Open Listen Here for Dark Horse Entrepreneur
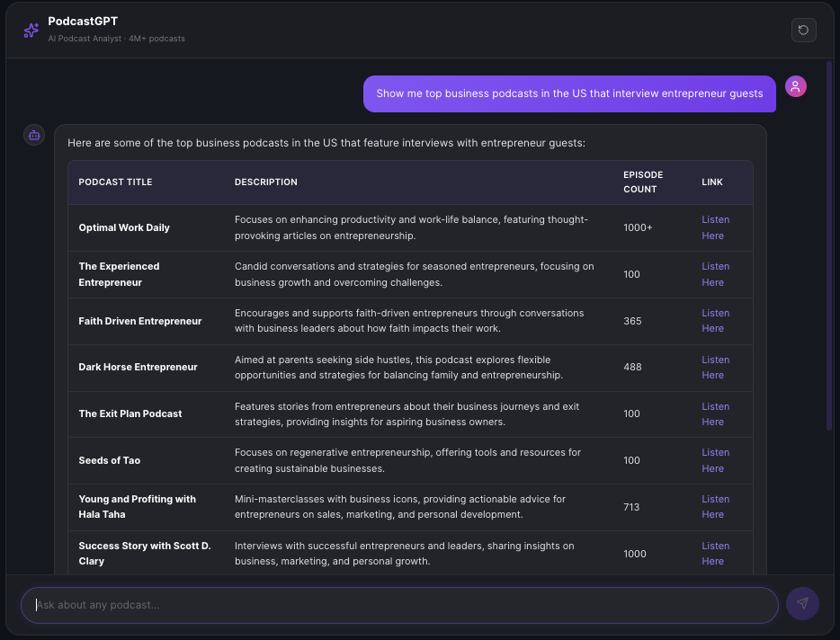 715,368
